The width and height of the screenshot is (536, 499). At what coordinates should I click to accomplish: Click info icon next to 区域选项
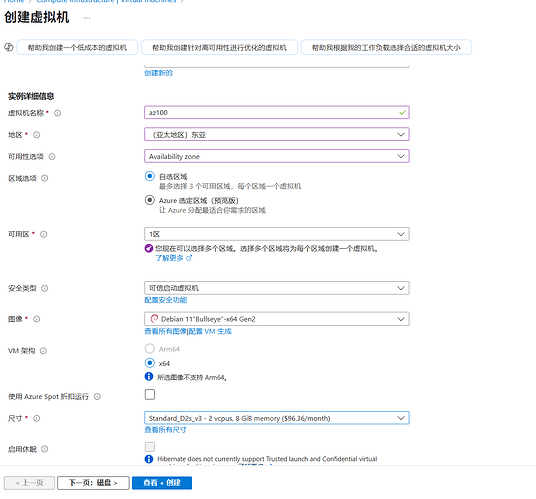44,178
